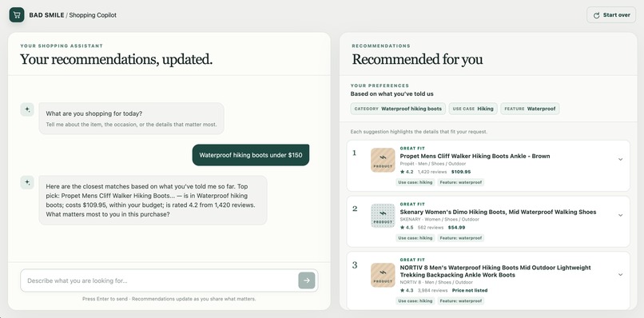Click the Start over button
644x318 pixels.
tap(611, 15)
